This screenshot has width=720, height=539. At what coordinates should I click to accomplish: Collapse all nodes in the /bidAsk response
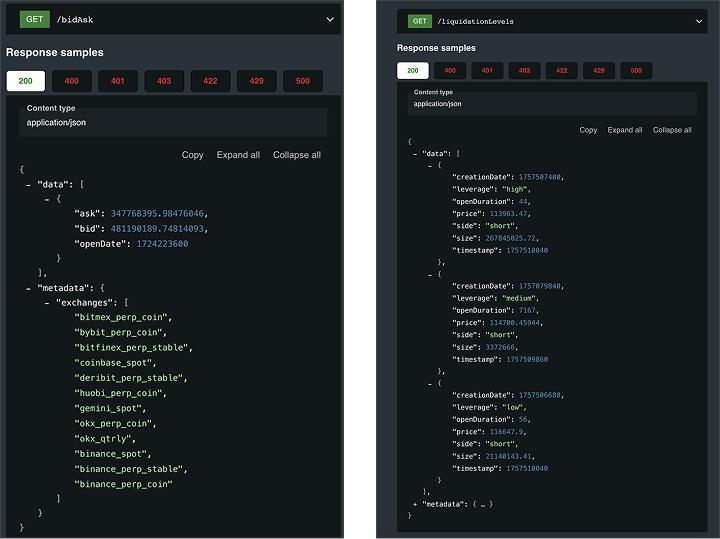[x=297, y=155]
